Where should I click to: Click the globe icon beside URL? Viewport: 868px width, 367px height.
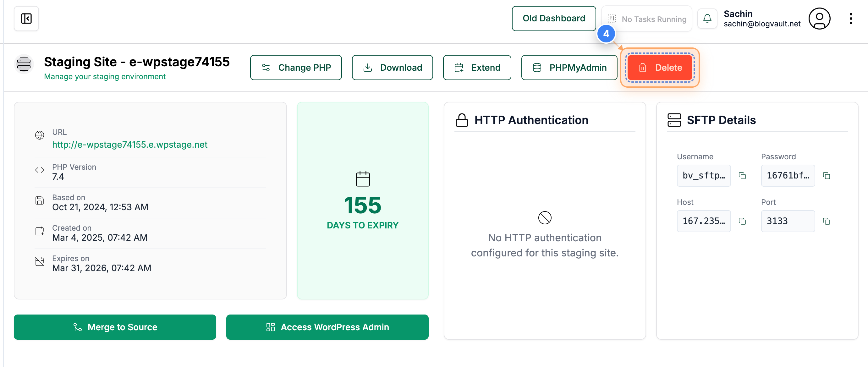[40, 135]
